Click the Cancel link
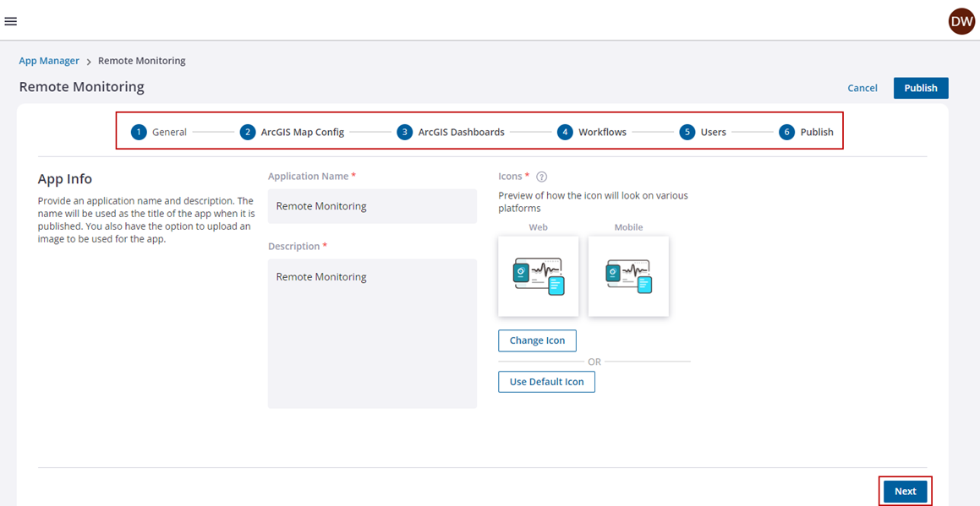This screenshot has height=506, width=980. 862,88
